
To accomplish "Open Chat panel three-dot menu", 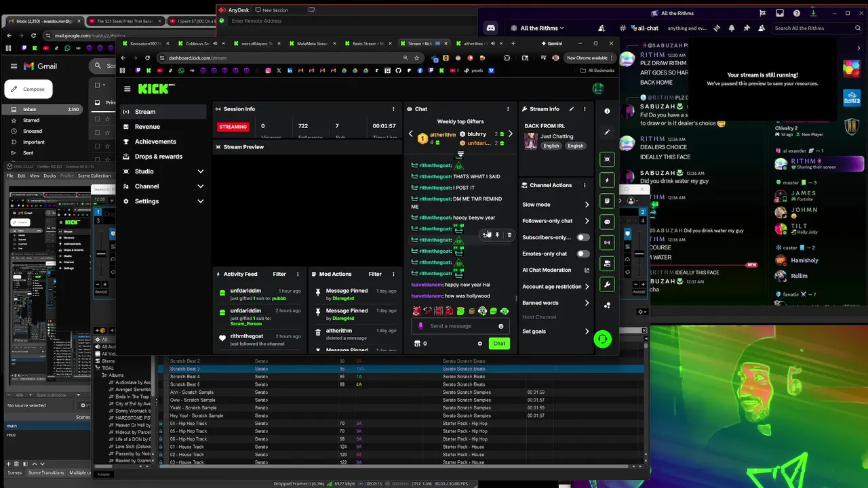I will pyautogui.click(x=507, y=109).
